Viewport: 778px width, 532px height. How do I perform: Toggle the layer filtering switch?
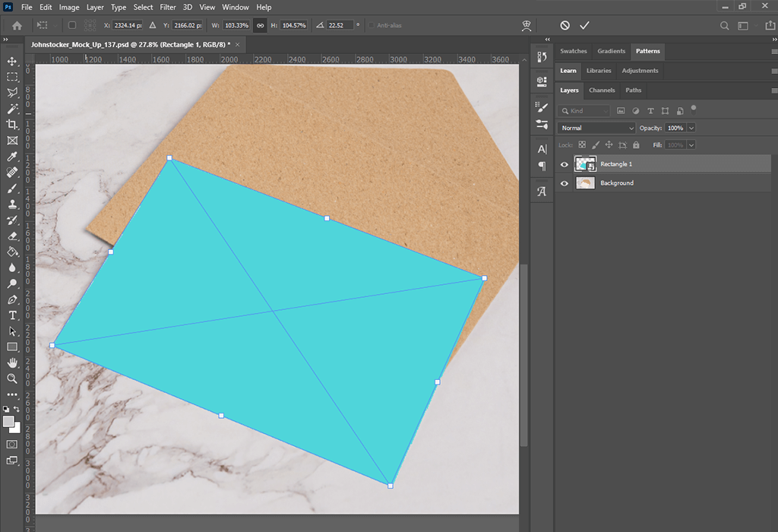tap(694, 109)
